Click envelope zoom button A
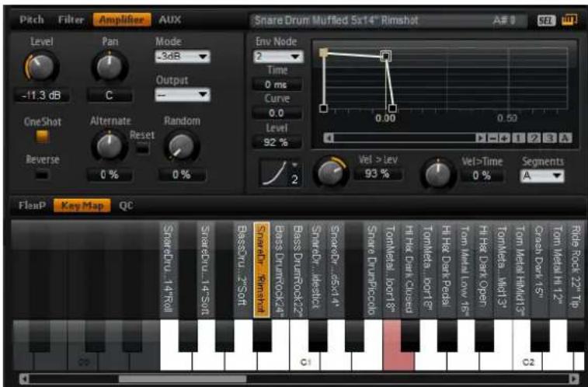Screen dimensions: 588x387 (x=565, y=138)
